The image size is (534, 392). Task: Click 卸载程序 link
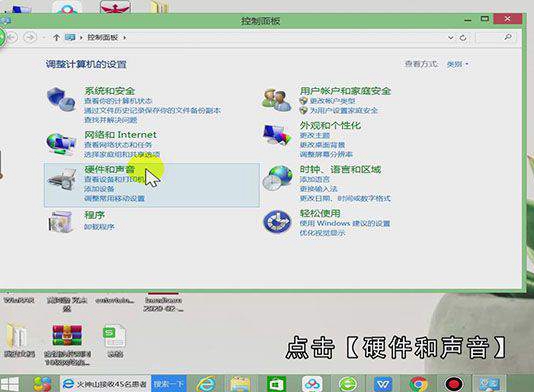click(99, 227)
